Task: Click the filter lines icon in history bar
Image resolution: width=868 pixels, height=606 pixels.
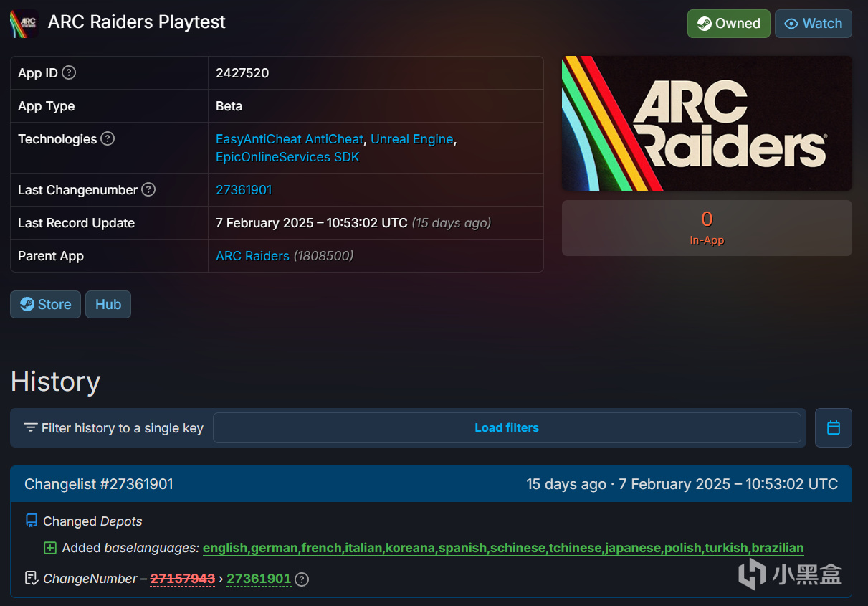Action: [x=30, y=427]
